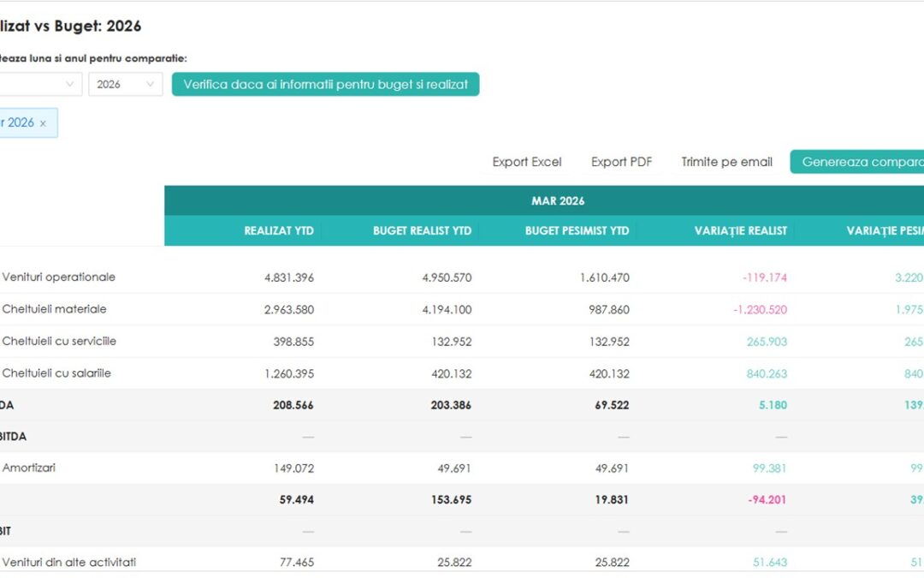Click the MAR 2026 table header
The width and height of the screenshot is (924, 578).
558,201
